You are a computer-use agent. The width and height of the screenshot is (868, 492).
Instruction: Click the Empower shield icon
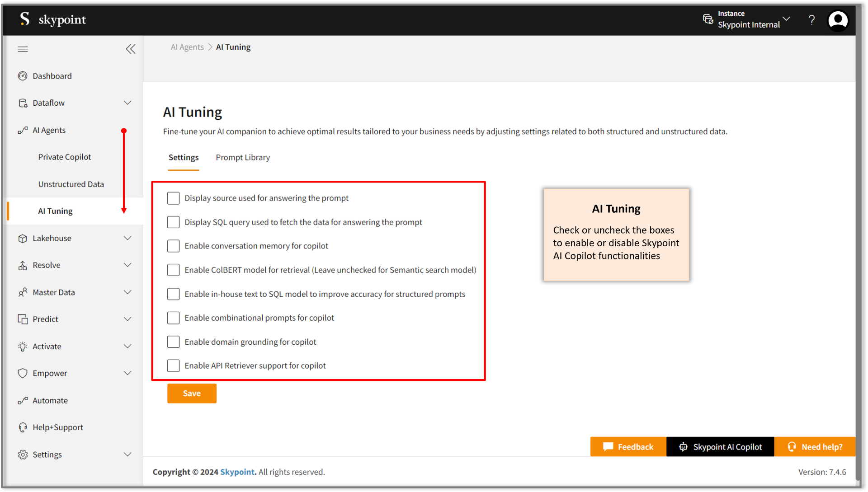(x=23, y=373)
